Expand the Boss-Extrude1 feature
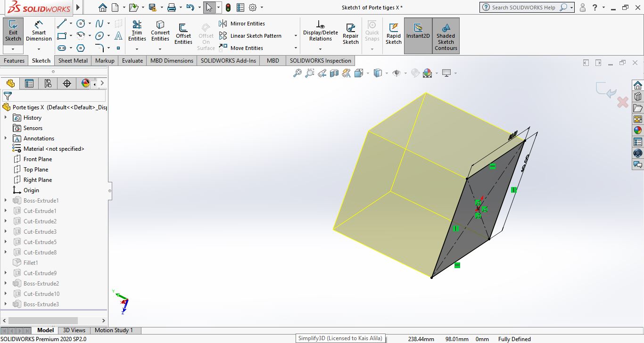 tap(6, 201)
